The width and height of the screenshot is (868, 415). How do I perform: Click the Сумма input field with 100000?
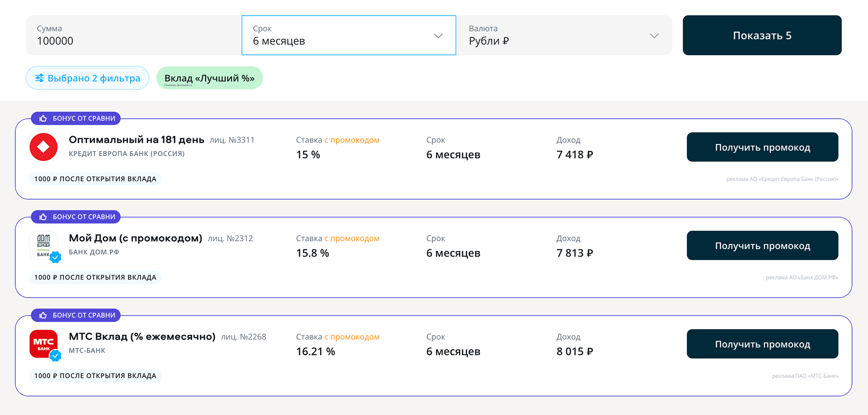click(x=134, y=35)
